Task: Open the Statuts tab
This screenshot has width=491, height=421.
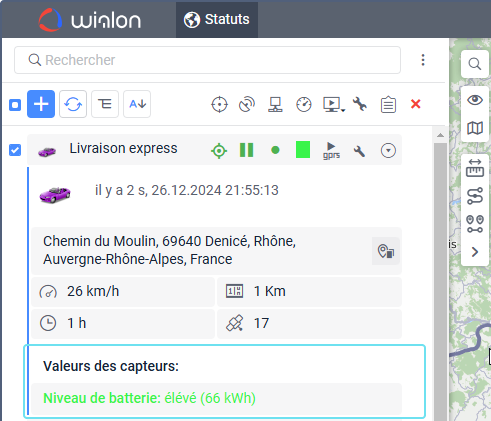Action: [x=217, y=19]
